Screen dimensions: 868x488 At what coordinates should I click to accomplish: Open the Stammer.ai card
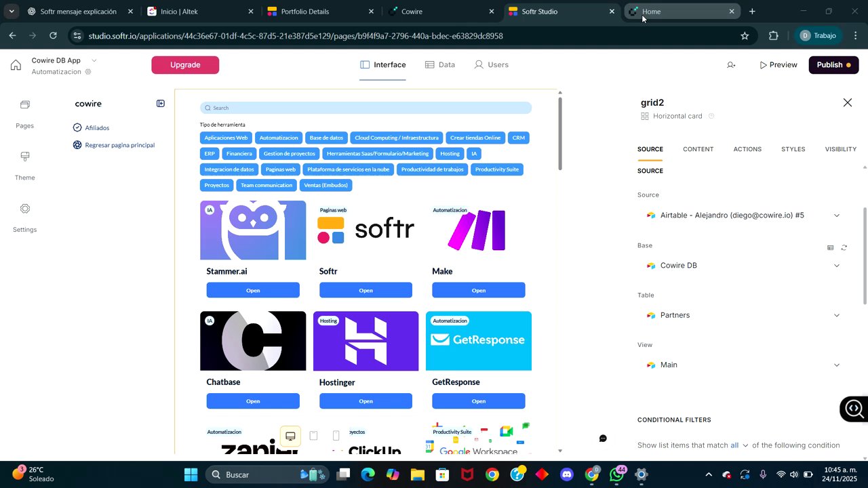click(x=253, y=290)
